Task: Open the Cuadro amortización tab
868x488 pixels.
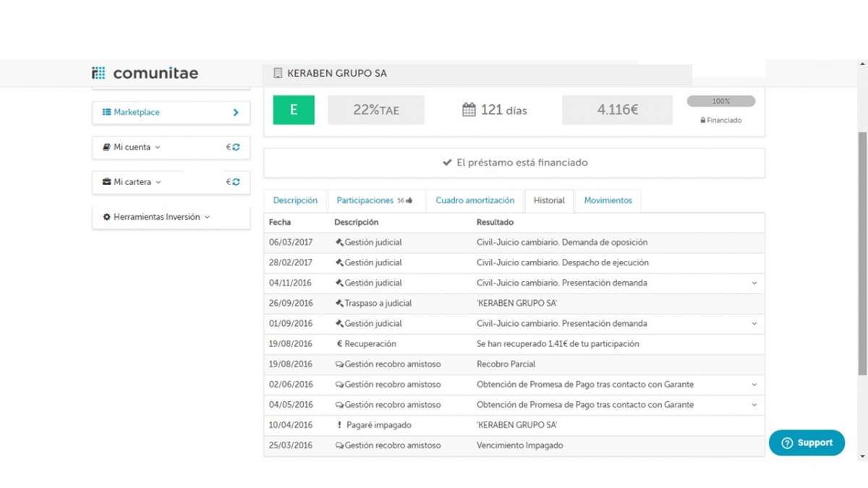Action: pyautogui.click(x=475, y=200)
